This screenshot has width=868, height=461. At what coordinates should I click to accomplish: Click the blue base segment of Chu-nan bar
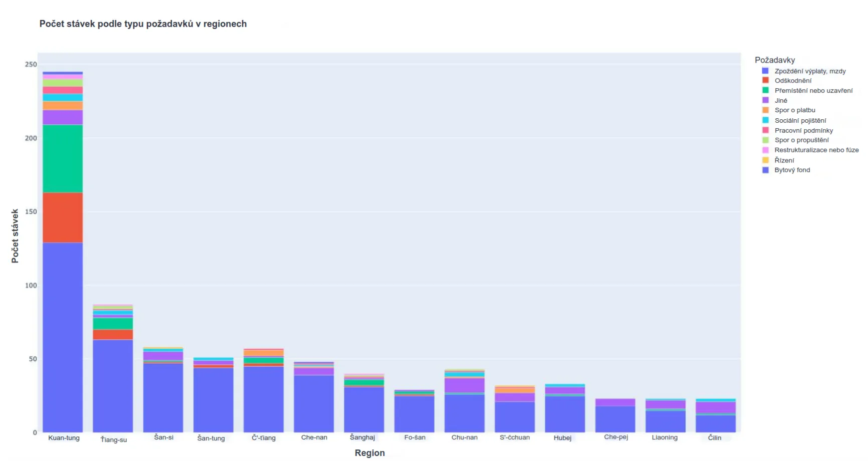pyautogui.click(x=465, y=413)
